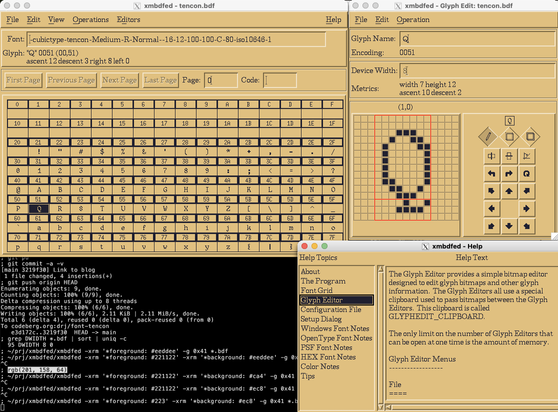558x412 pixels.
Task: Select the Z glyph cell in font grid
Action: click(227, 208)
